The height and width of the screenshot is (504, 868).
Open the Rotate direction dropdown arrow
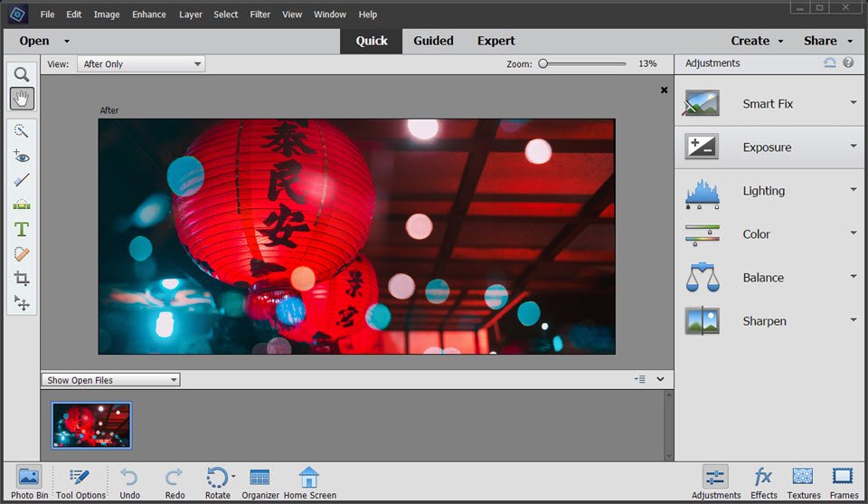[233, 476]
